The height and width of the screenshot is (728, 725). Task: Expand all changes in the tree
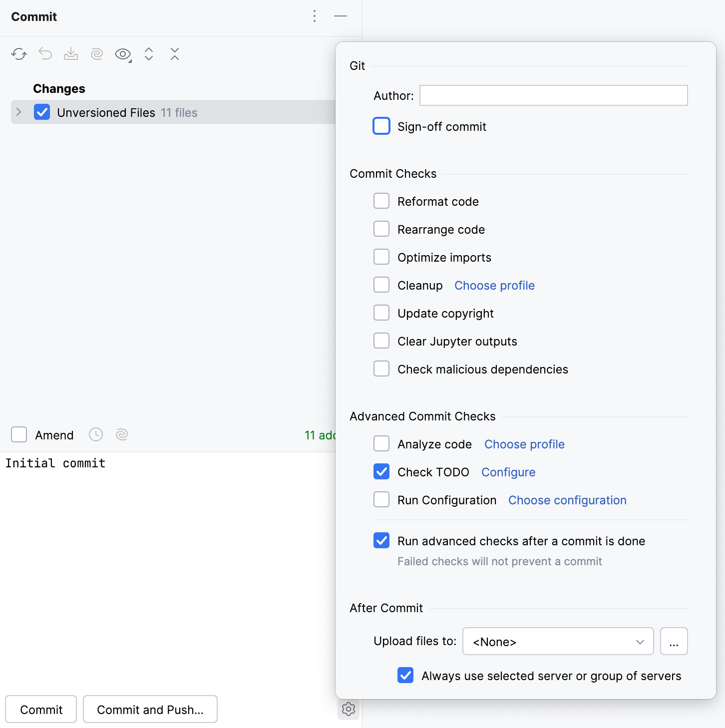148,54
